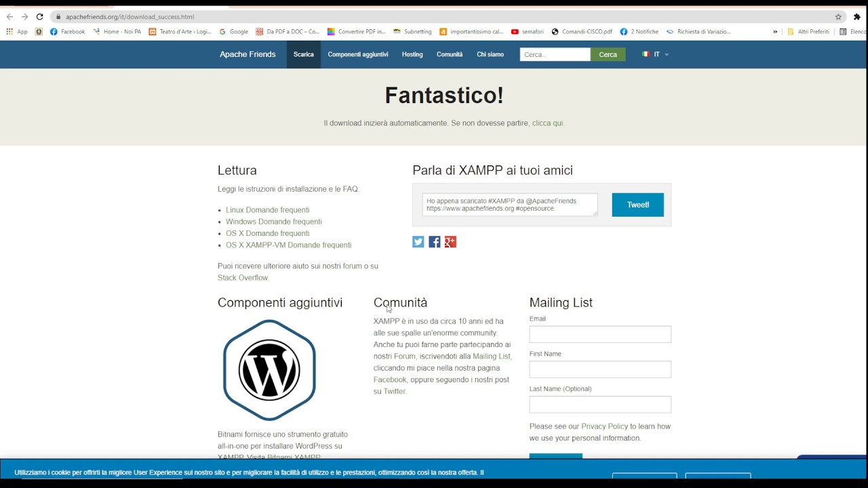Click the tweet message text box

pos(510,205)
